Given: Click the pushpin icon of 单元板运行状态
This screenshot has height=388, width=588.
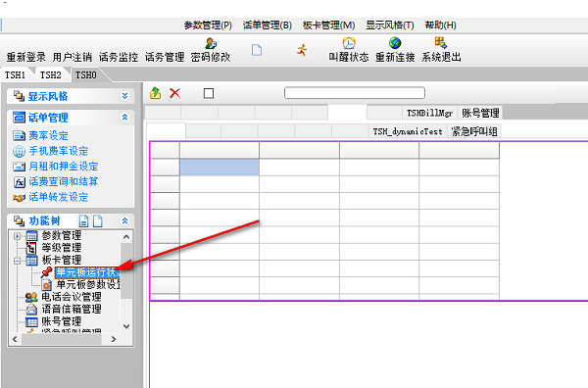Looking at the screenshot, I should (x=46, y=272).
